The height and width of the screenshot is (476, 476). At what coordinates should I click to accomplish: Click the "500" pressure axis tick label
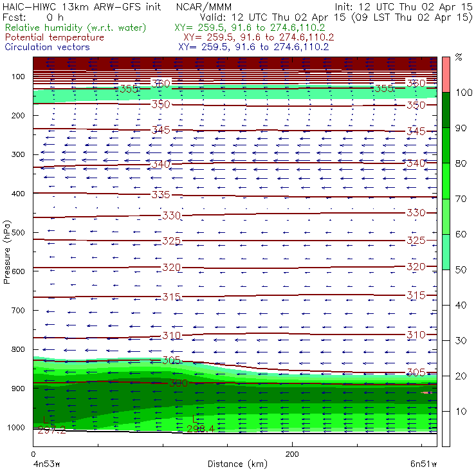click(x=18, y=233)
